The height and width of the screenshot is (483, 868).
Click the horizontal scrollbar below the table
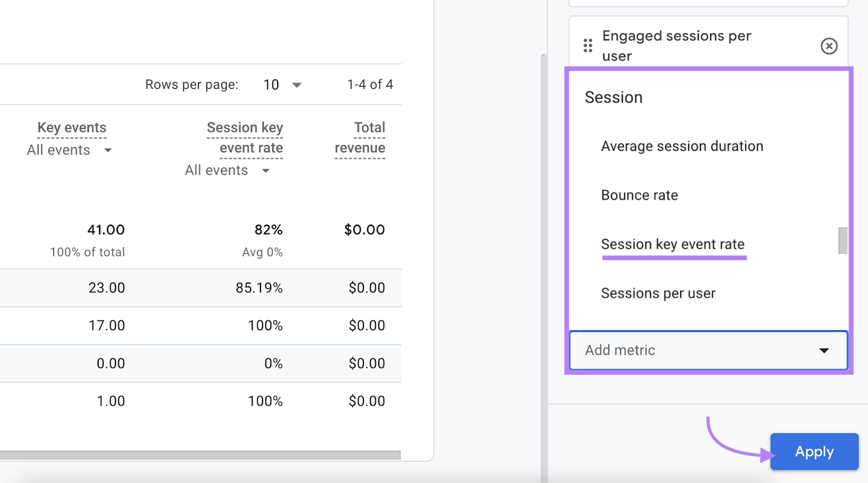click(x=200, y=455)
